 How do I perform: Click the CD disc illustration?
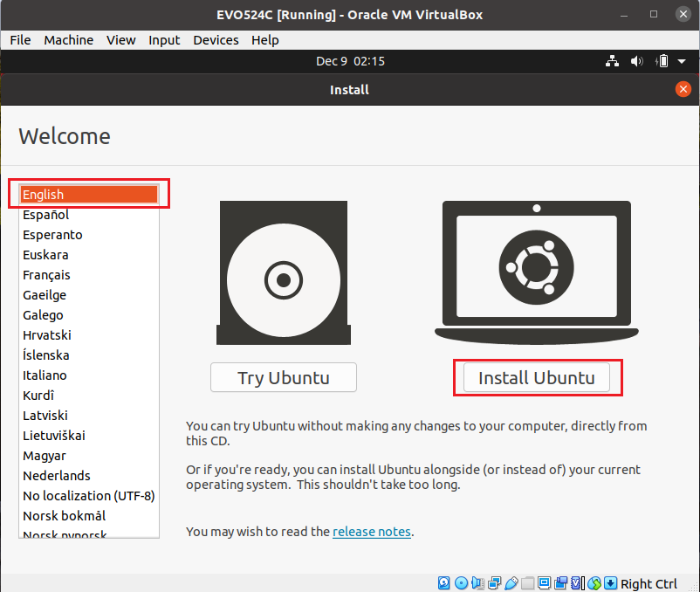coord(284,272)
